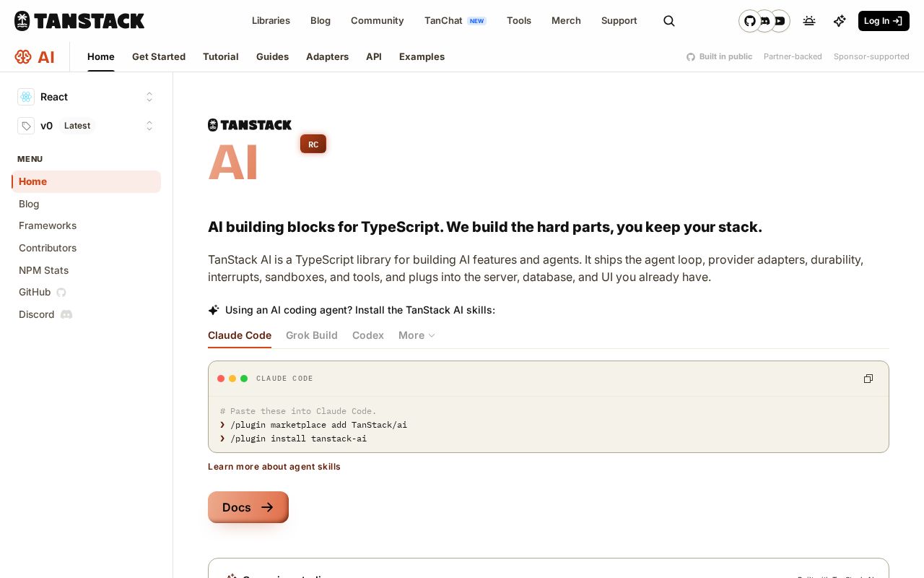Copy the Claude Code commands

pos(868,379)
